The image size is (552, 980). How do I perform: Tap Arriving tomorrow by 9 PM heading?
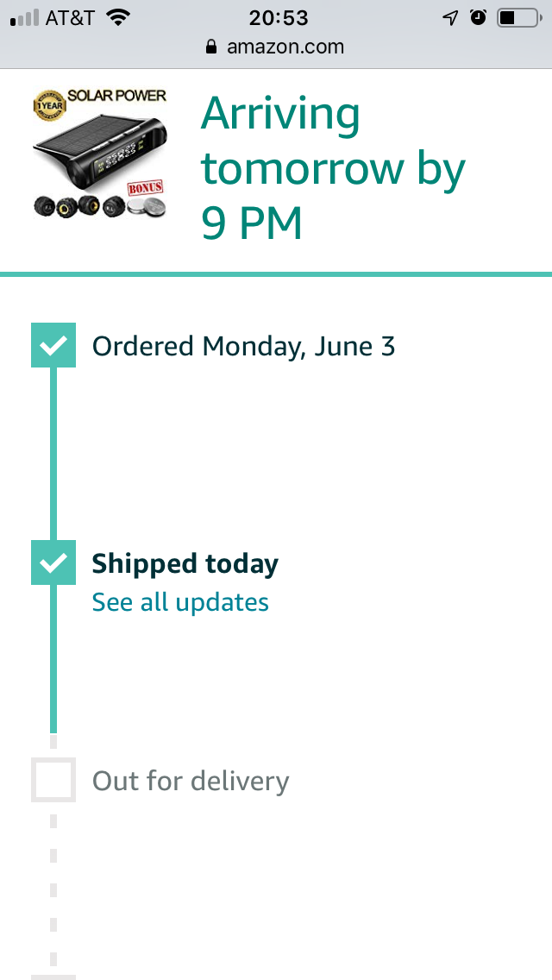point(333,167)
